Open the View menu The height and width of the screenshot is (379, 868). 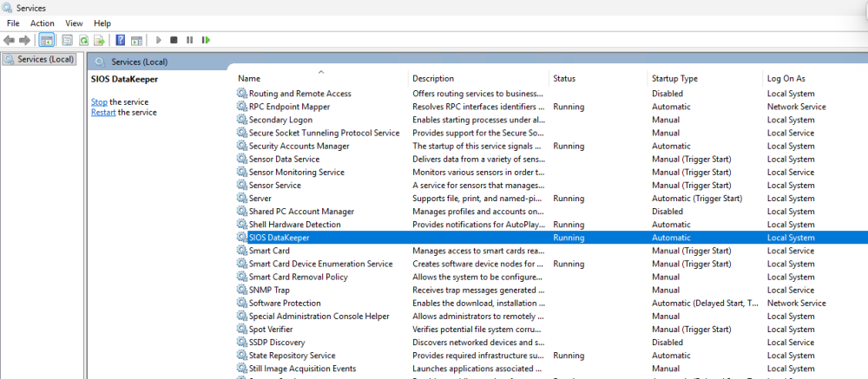[x=74, y=23]
